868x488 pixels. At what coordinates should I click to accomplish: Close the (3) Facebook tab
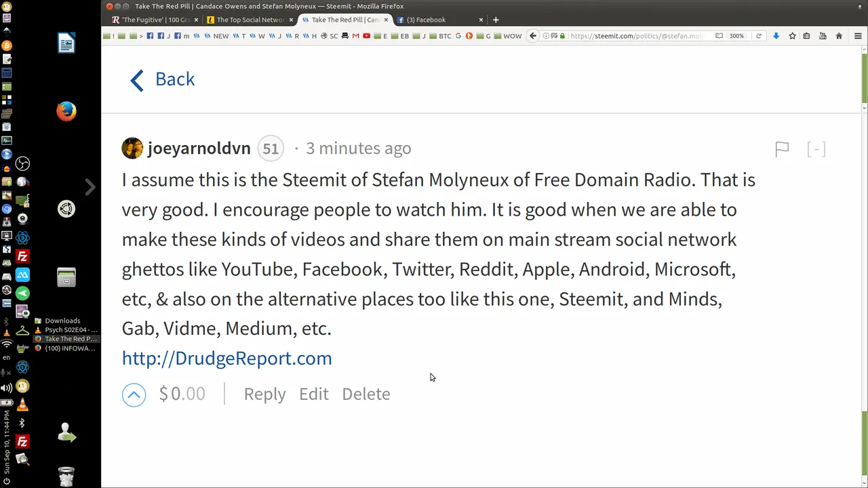click(x=481, y=20)
